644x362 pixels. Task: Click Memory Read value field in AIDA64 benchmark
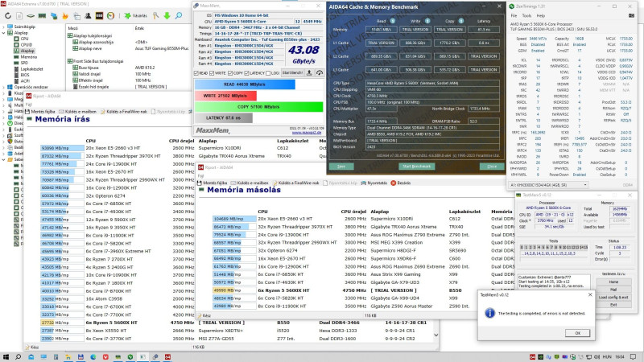[382, 30]
